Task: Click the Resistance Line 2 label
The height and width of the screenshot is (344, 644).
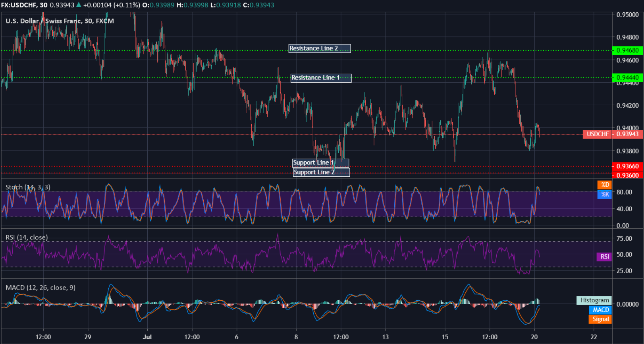Action: tap(320, 48)
